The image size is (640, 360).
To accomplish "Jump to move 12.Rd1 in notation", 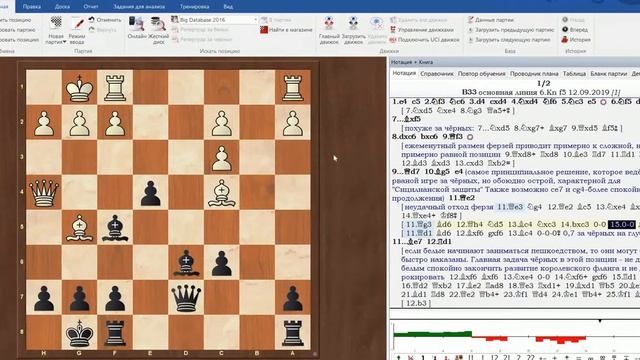I will (x=440, y=242).
